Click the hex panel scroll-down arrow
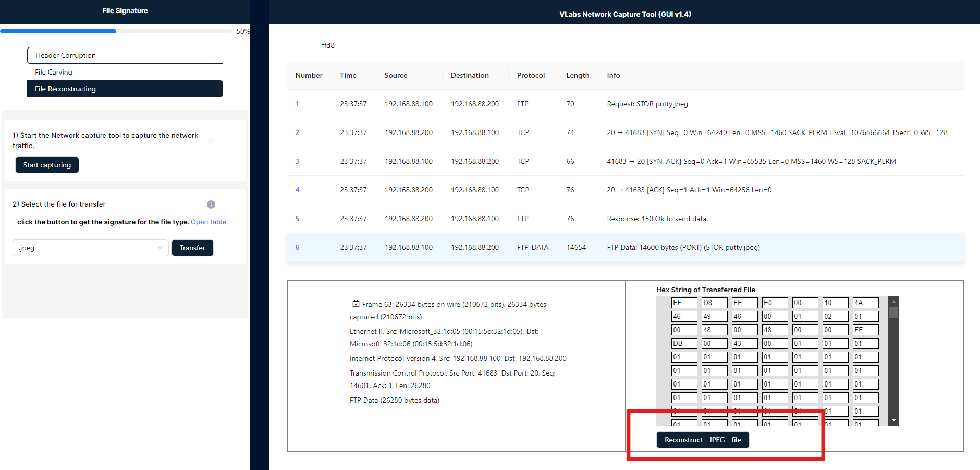This screenshot has width=980, height=470. point(893,420)
